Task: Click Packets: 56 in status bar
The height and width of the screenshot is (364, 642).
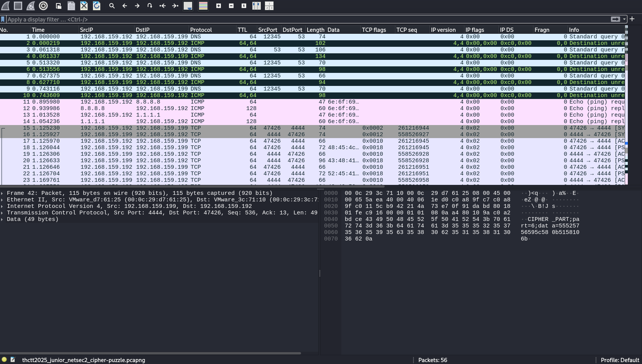Action: (x=433, y=360)
